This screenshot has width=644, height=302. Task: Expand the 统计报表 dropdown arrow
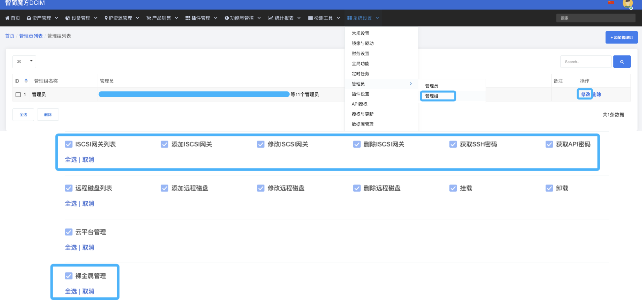point(300,18)
